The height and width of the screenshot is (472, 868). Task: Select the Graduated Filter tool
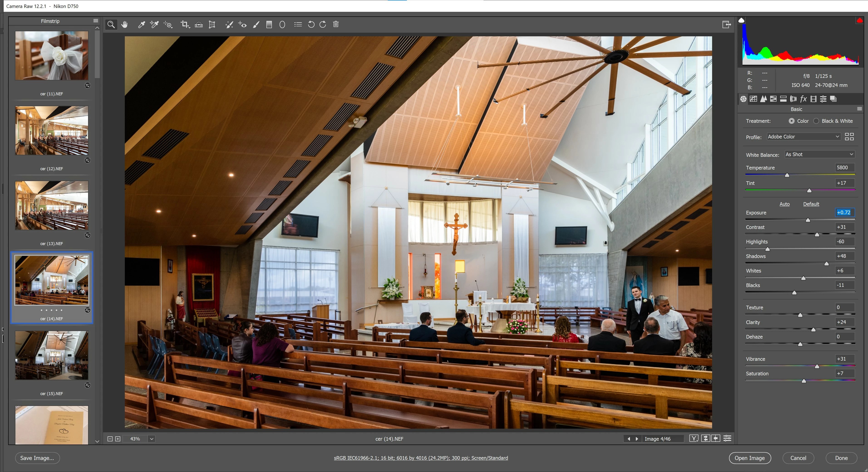269,24
